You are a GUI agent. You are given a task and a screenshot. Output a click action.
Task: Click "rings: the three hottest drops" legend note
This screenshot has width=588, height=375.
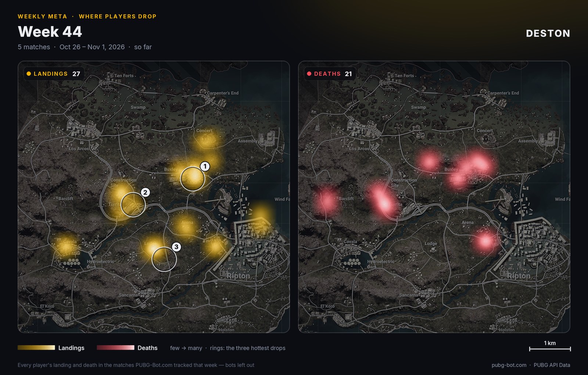pyautogui.click(x=248, y=348)
